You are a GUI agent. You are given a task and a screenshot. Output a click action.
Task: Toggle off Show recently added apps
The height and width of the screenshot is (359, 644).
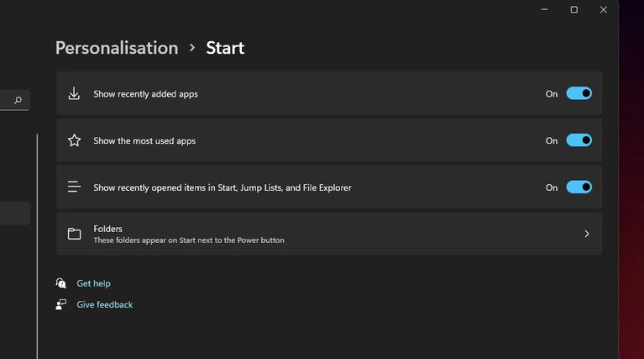[579, 93]
